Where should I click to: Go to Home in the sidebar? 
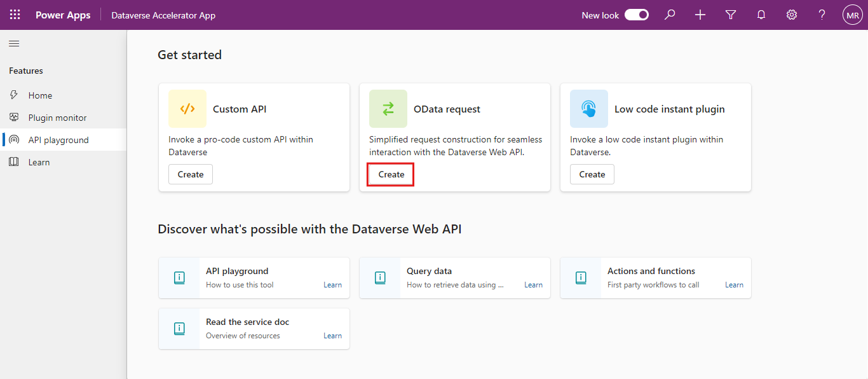click(x=40, y=95)
